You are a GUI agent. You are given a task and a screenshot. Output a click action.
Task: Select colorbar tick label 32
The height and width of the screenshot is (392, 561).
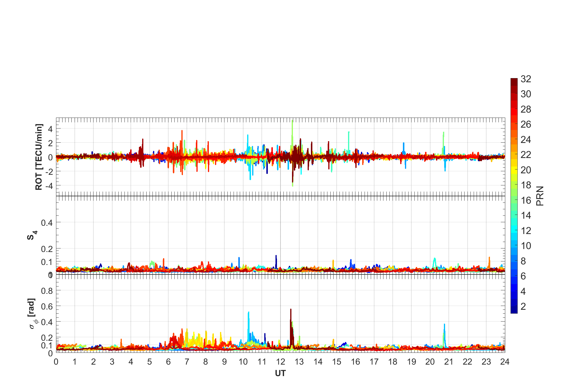pyautogui.click(x=526, y=79)
